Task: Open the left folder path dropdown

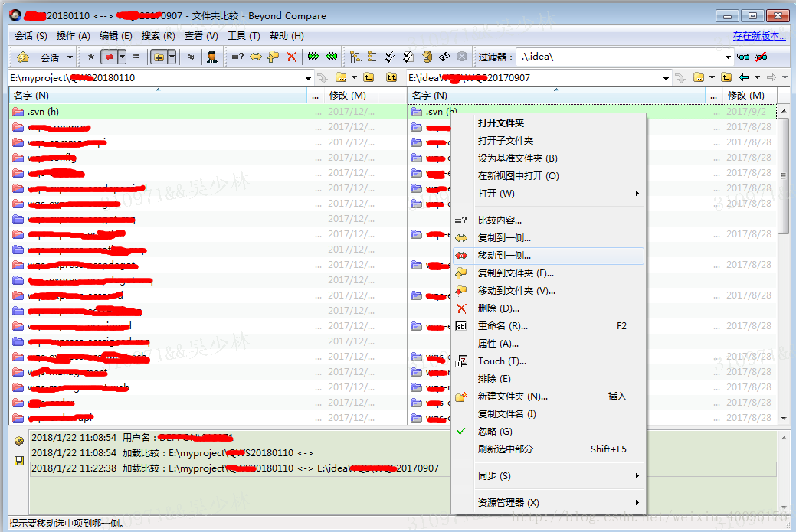Action: click(x=308, y=78)
